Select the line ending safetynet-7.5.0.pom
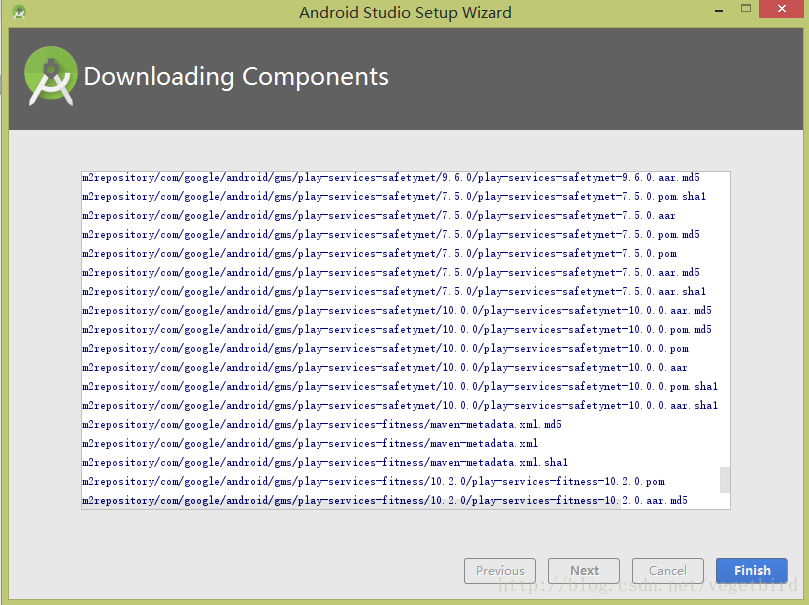Image resolution: width=809 pixels, height=605 pixels. pos(379,254)
